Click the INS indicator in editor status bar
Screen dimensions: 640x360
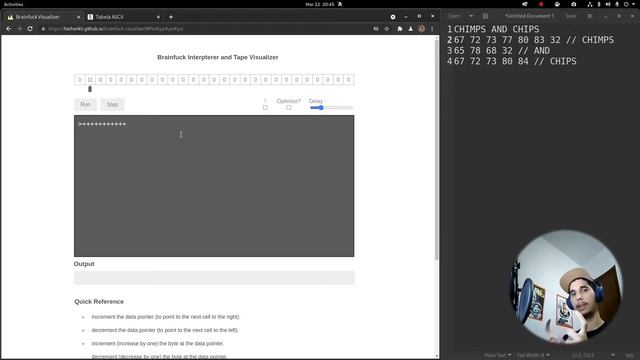tap(629, 355)
